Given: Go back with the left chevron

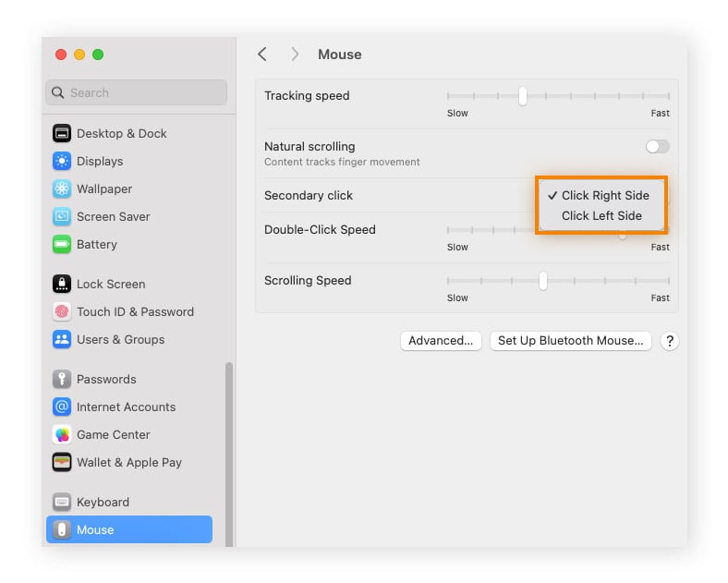Looking at the screenshot, I should pos(262,55).
